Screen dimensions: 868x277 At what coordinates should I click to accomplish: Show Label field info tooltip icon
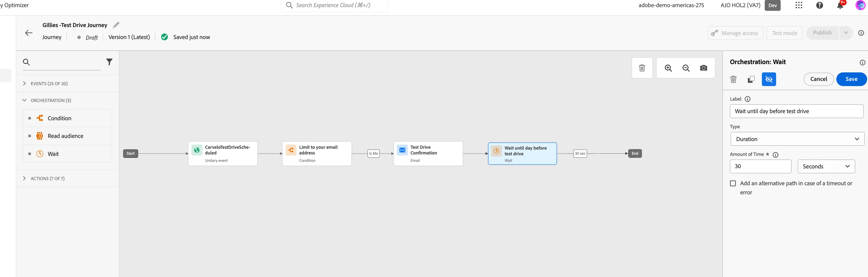747,99
